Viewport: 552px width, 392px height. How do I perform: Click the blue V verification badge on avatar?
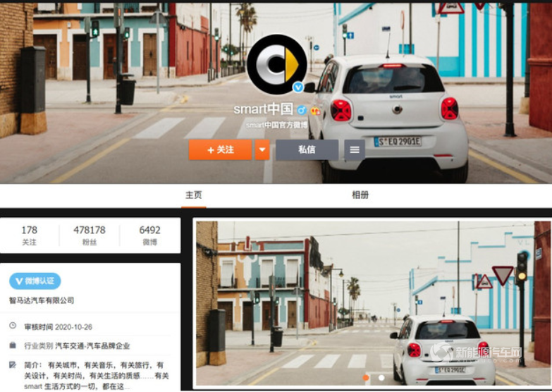tap(298, 87)
